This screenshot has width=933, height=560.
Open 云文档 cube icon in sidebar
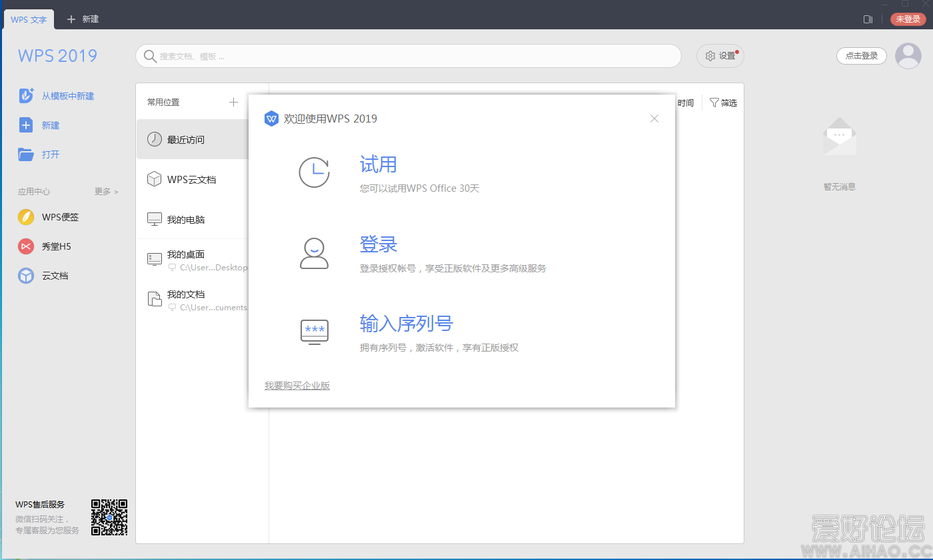coord(26,276)
